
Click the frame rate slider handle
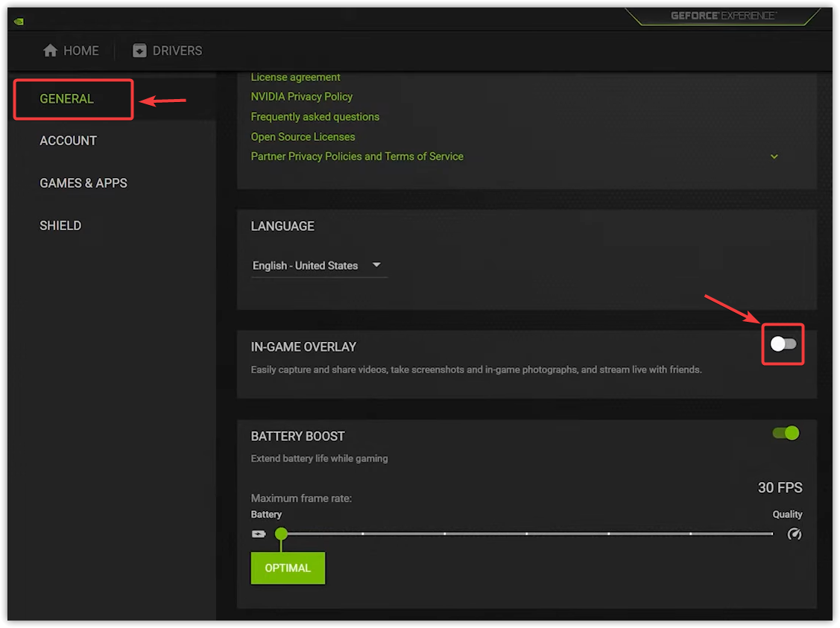click(x=281, y=533)
